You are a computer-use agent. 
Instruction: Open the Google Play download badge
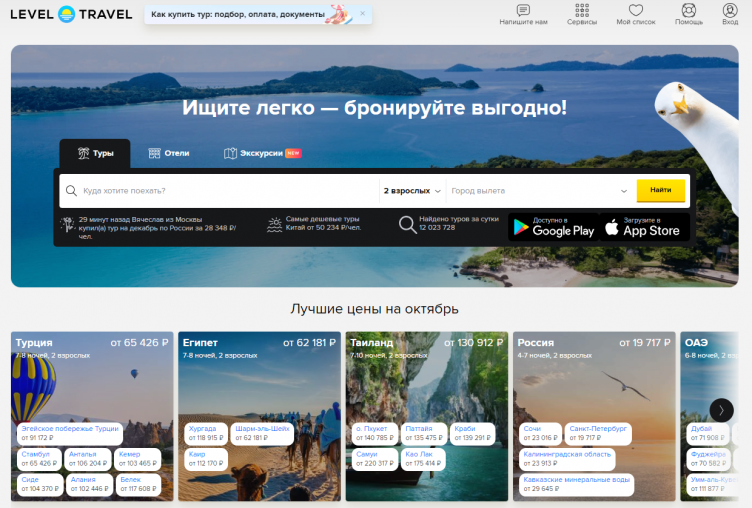point(553,227)
